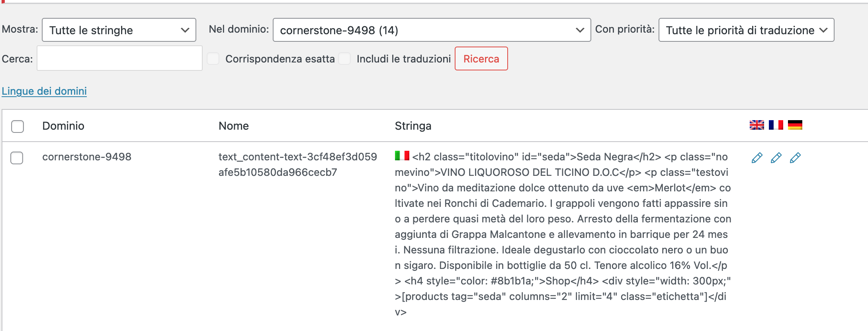The width and height of the screenshot is (868, 331).
Task: Enable Corrispondenza esatta checkbox
Action: tap(213, 59)
